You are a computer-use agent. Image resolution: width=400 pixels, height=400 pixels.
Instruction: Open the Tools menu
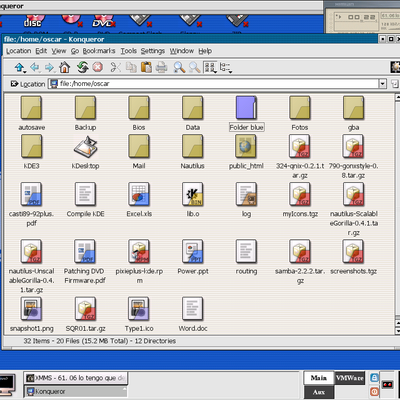(128, 51)
